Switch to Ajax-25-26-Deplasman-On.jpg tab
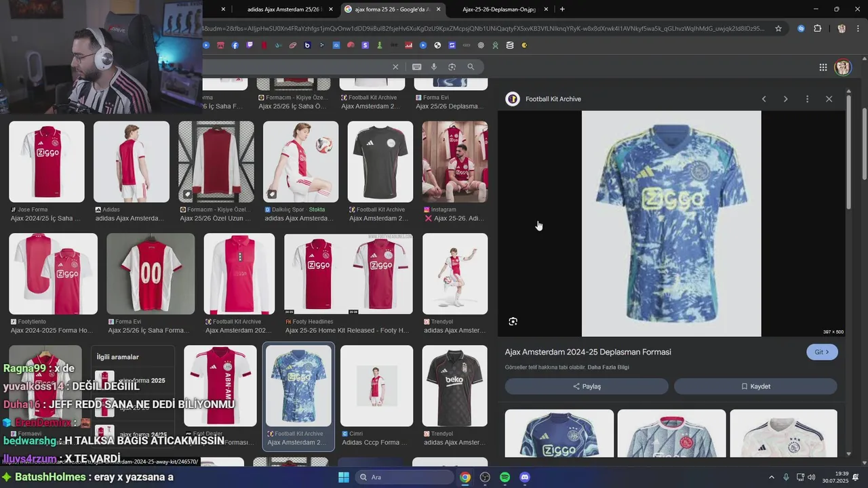Viewport: 868px width, 488px height. point(498,9)
